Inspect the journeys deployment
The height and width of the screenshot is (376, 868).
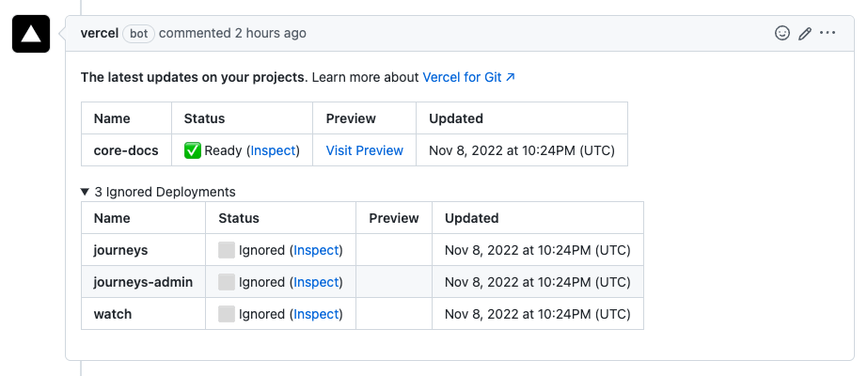tap(316, 250)
